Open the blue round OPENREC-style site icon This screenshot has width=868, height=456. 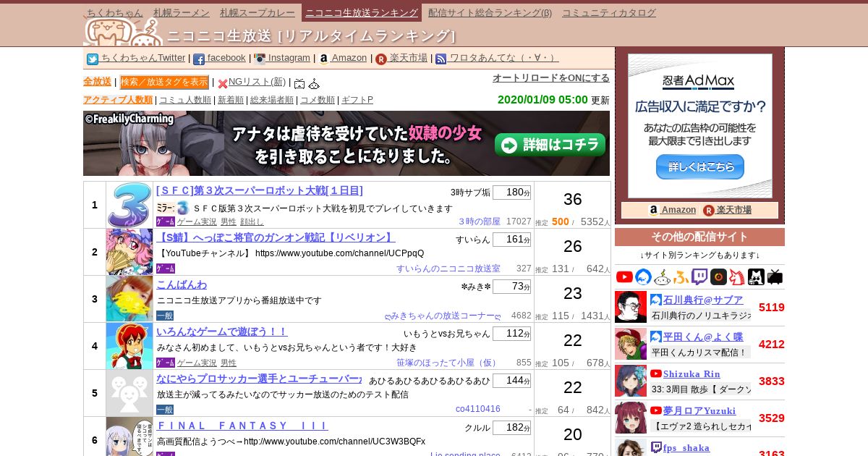coord(643,276)
